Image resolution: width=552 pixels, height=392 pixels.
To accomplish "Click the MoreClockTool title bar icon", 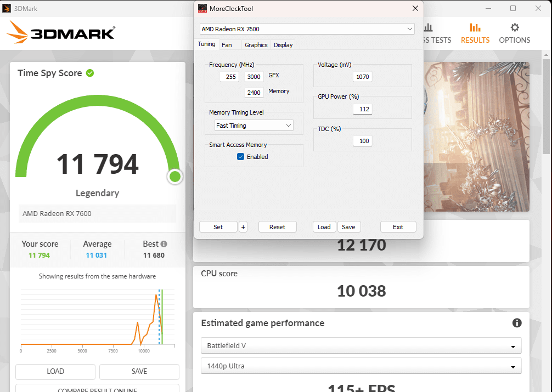I will coord(202,8).
